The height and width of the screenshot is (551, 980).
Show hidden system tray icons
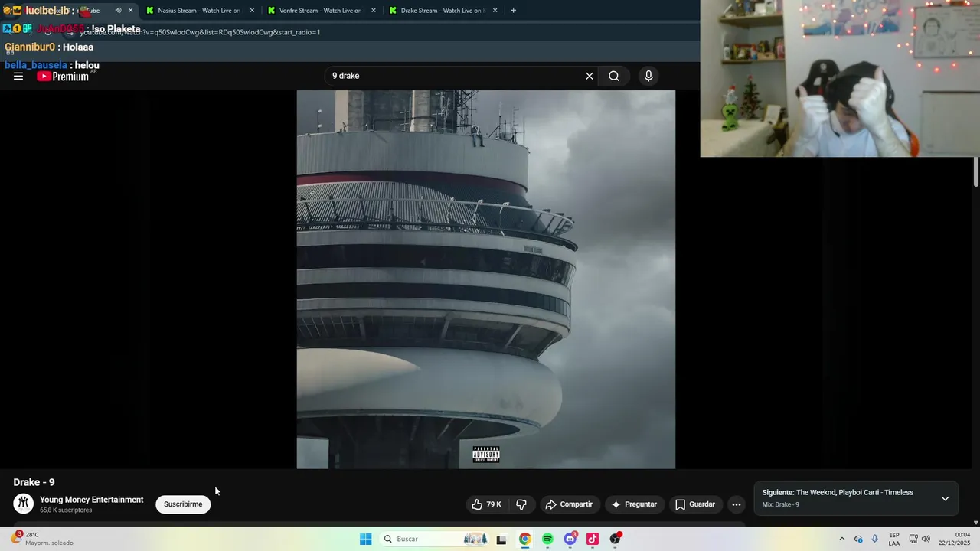tap(842, 539)
